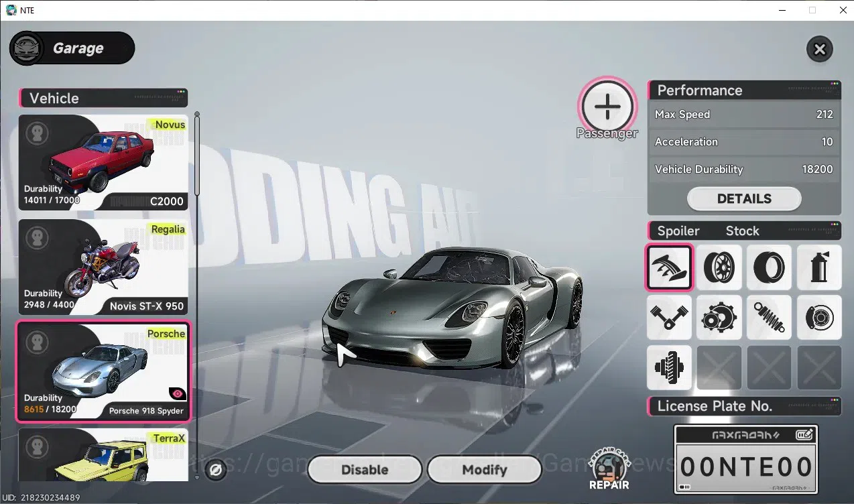The image size is (854, 504).
Task: Open the brake disc upgrade slot
Action: [818, 317]
